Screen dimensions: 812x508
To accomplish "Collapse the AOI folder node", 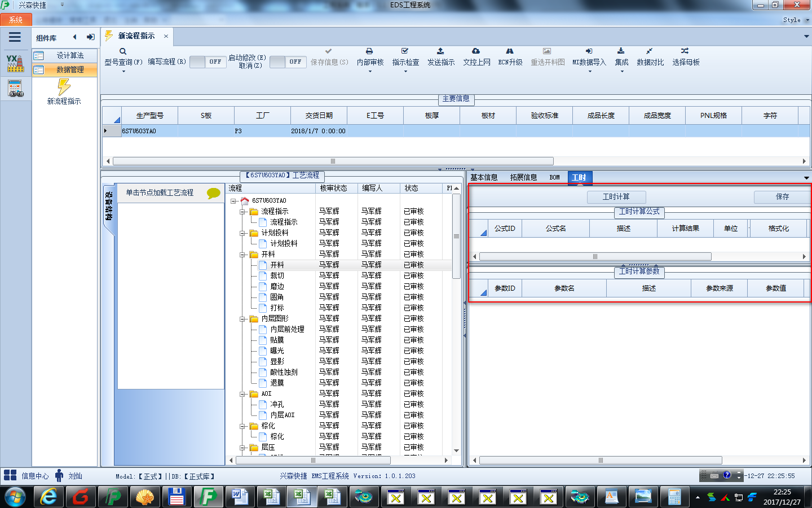I will click(242, 394).
